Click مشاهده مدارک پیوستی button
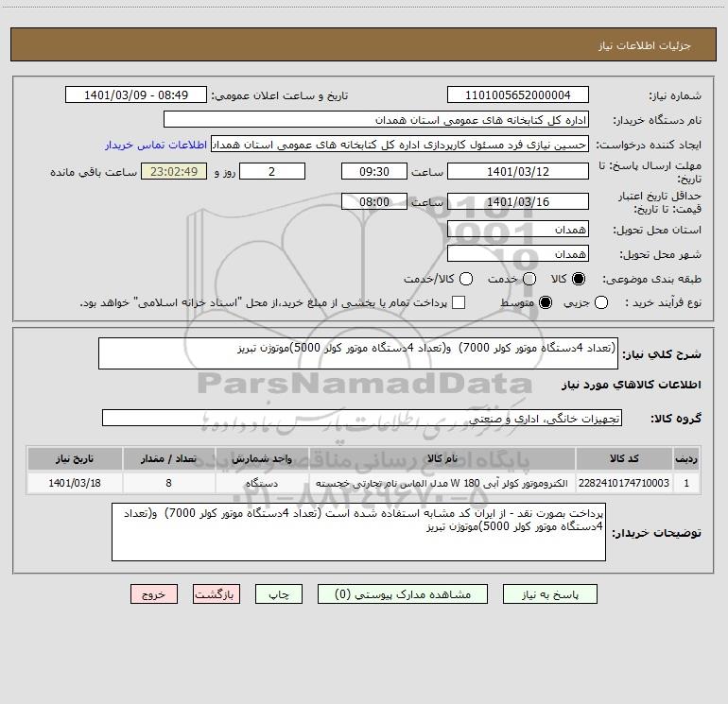This screenshot has height=704, width=728. point(403,594)
